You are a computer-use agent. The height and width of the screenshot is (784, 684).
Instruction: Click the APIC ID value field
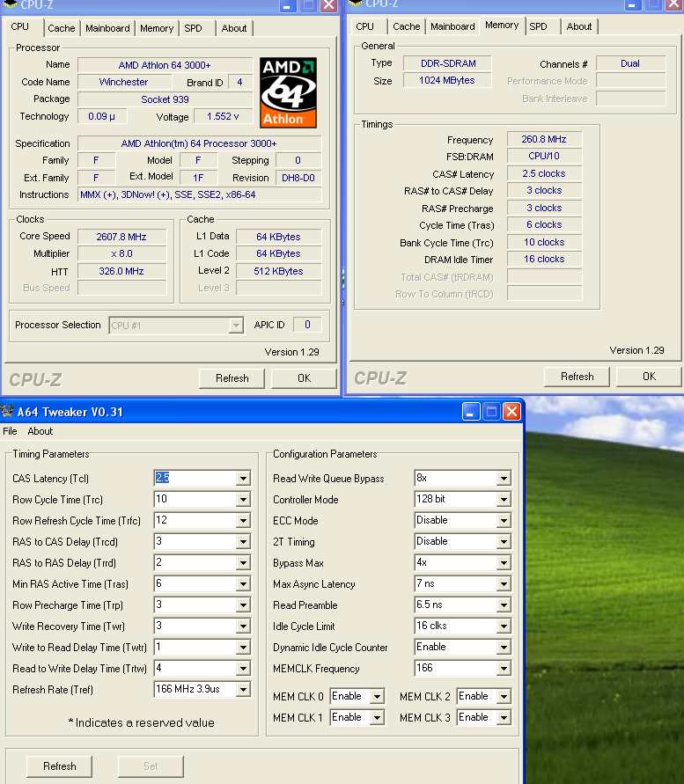(x=307, y=325)
